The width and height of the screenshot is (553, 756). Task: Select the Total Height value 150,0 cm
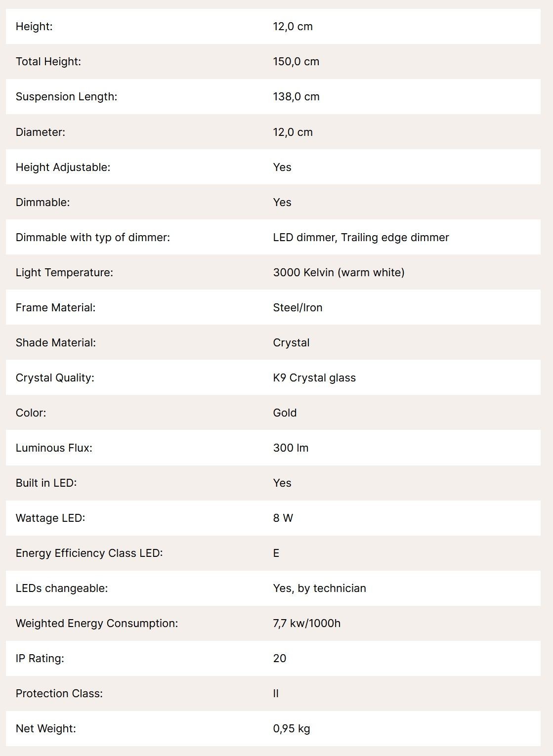(296, 62)
